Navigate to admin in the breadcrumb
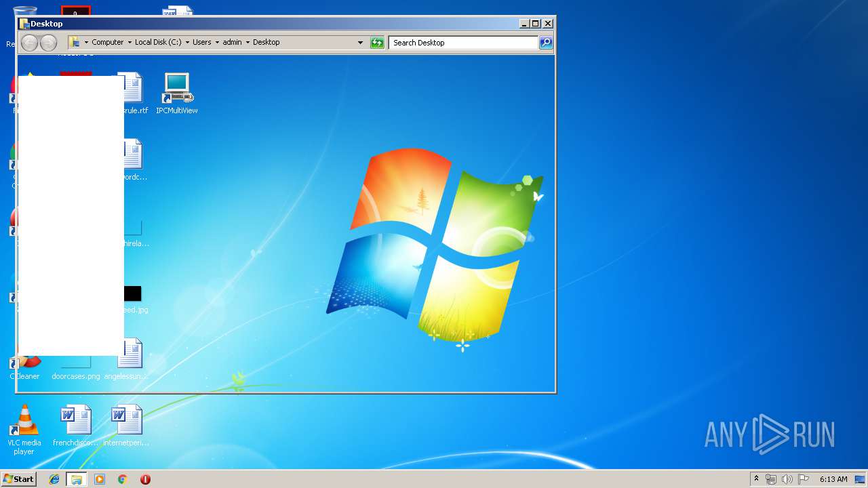 (x=232, y=42)
